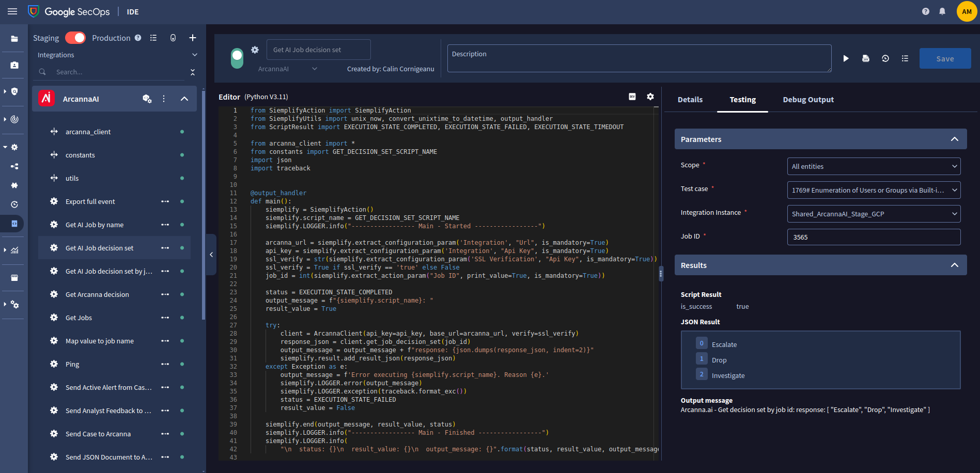The image size is (980, 473).
Task: Click the editor/testing panel divider handle
Action: coord(661,274)
